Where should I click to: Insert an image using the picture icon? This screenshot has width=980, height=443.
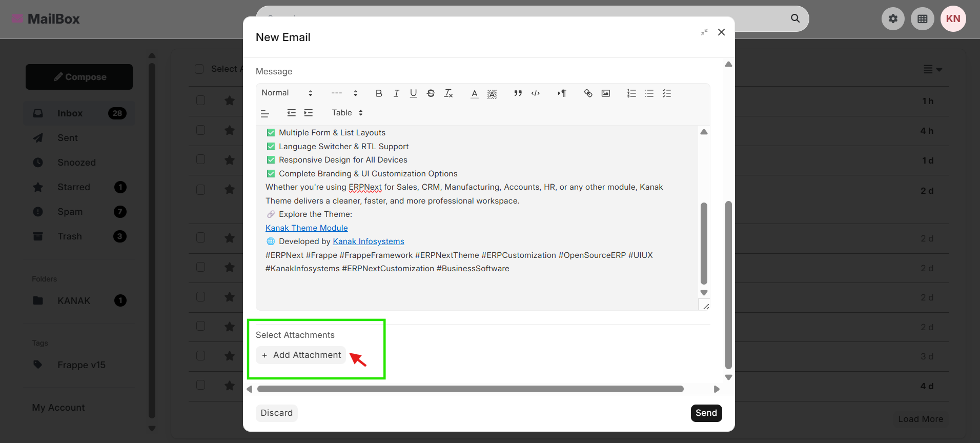pyautogui.click(x=606, y=93)
